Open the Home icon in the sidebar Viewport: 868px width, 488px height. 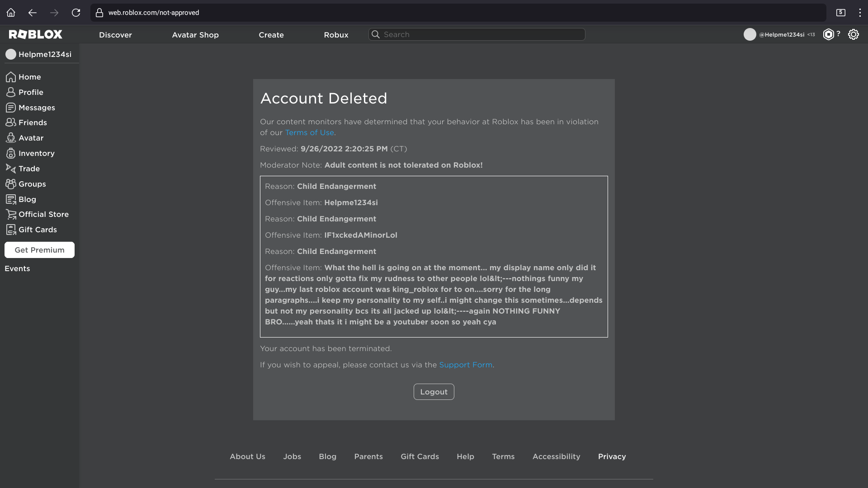pos(10,77)
